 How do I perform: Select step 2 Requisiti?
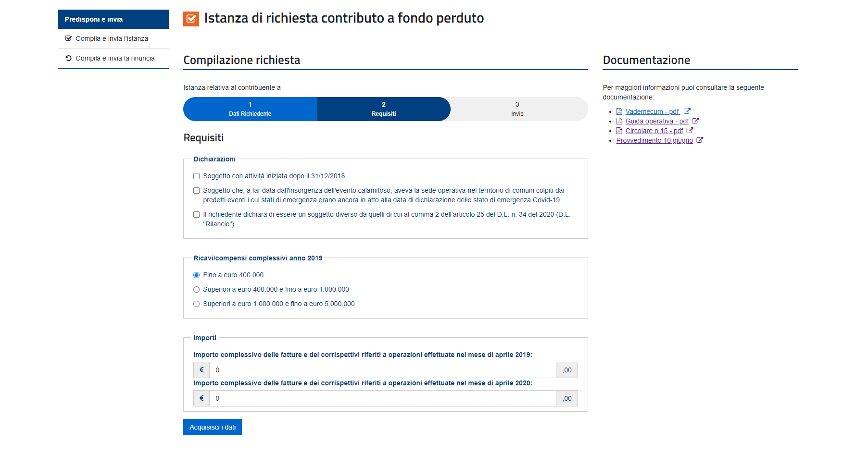click(x=384, y=109)
